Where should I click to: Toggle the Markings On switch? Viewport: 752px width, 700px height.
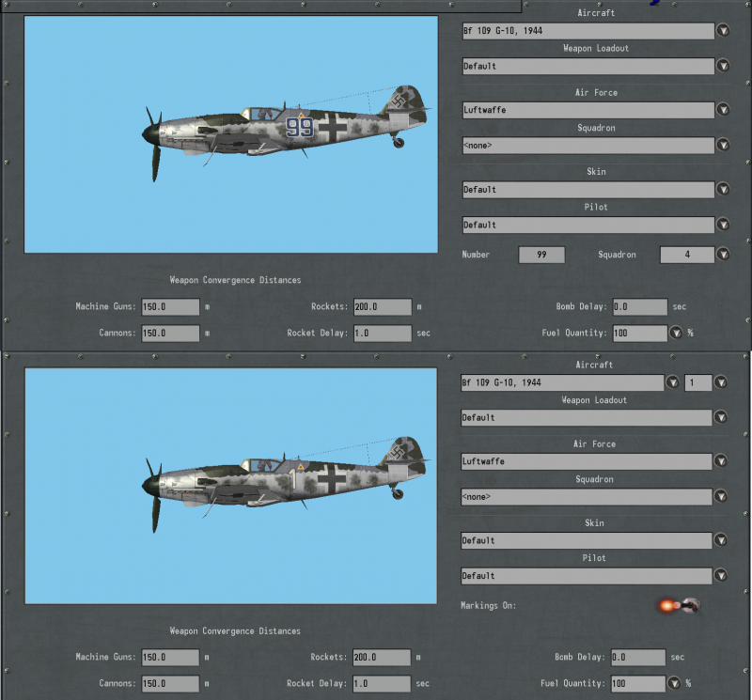tap(680, 605)
